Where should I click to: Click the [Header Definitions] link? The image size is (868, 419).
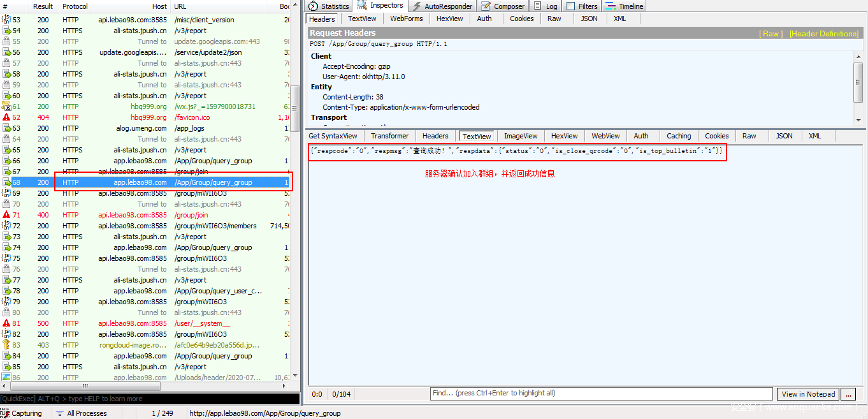(x=824, y=34)
